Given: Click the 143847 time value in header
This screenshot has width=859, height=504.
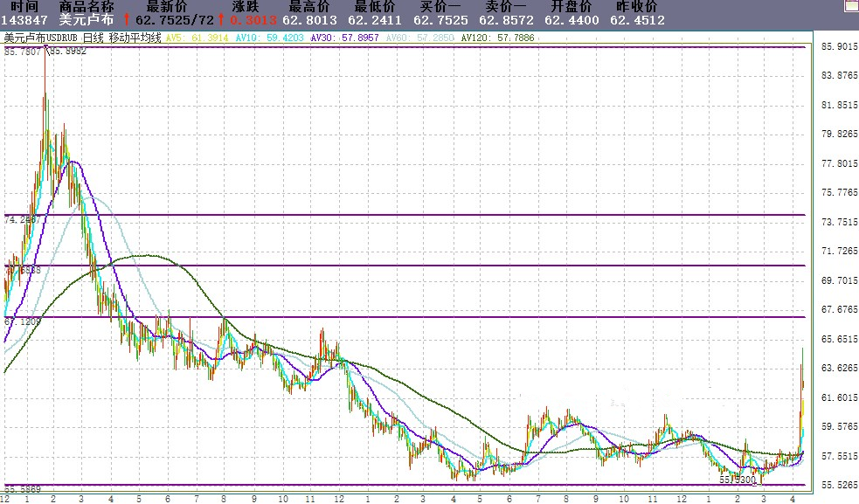Looking at the screenshot, I should tap(25, 20).
